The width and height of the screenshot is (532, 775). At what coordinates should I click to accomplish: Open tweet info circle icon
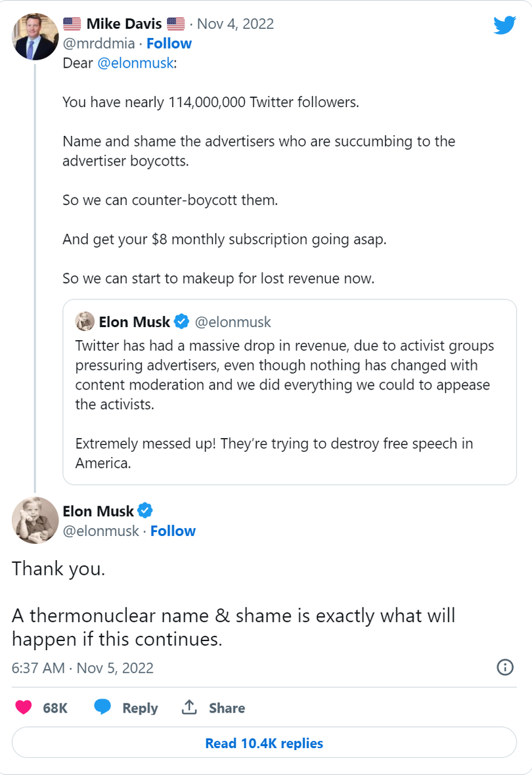tap(504, 668)
